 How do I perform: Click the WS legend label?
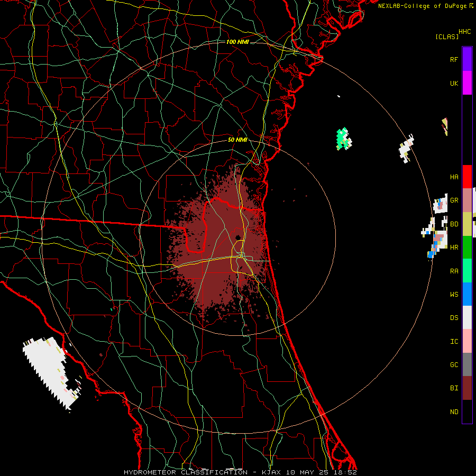(454, 294)
